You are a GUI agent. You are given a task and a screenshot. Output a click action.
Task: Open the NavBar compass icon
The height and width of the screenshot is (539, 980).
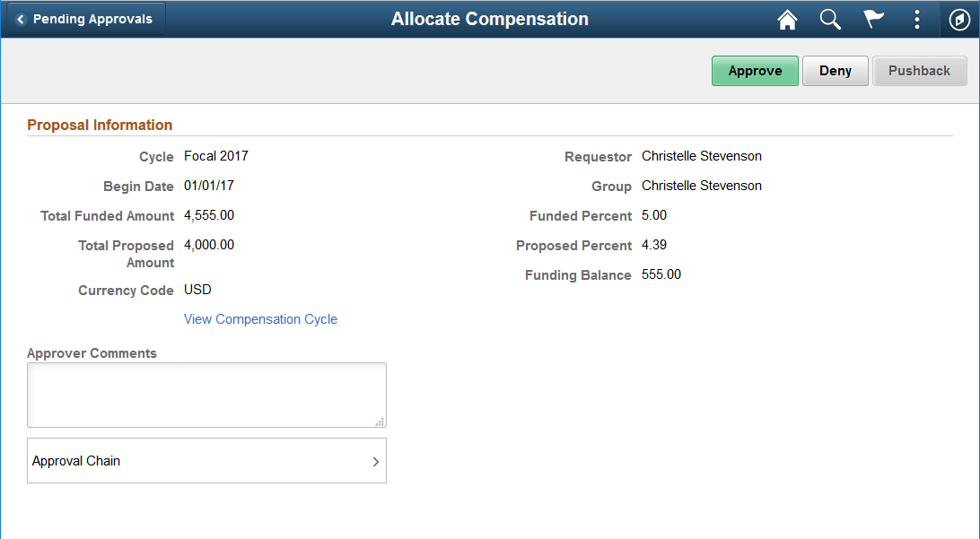pyautogui.click(x=959, y=19)
